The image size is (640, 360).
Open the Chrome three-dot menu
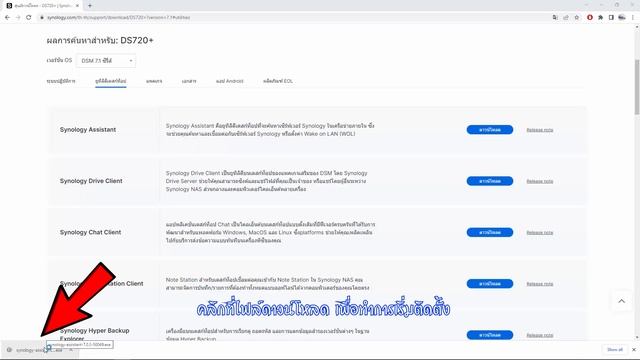point(633,18)
